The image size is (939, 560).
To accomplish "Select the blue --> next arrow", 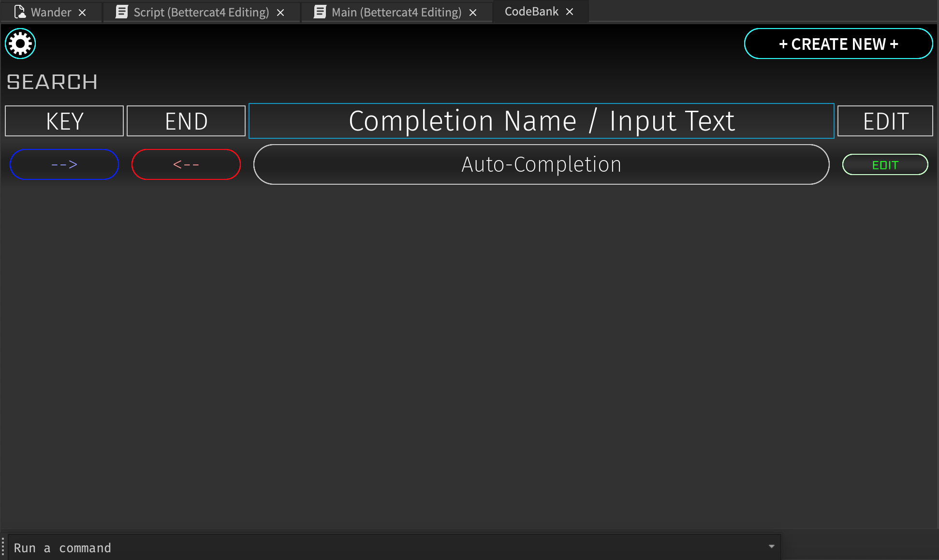I will [64, 164].
